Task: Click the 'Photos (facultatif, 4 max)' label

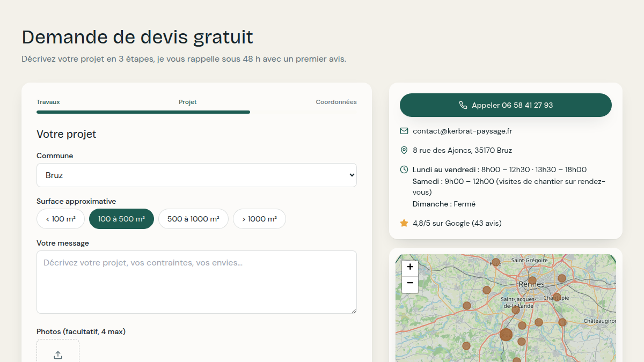Action: 81,332
